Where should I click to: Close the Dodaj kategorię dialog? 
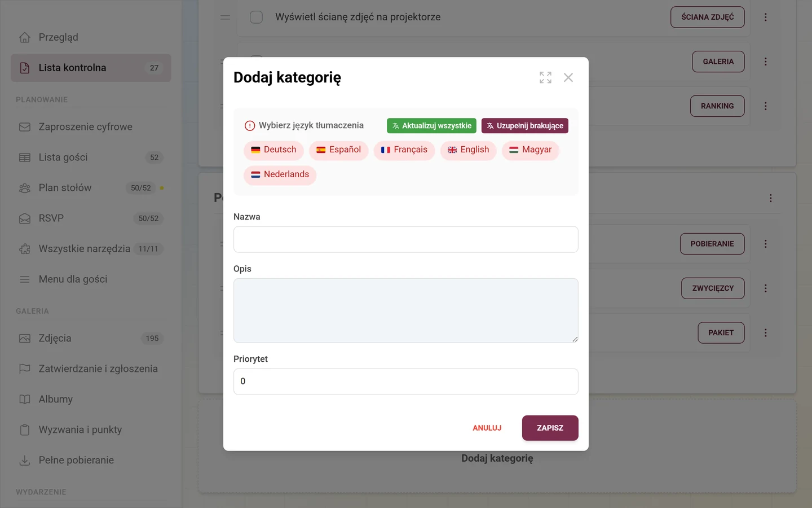568,77
